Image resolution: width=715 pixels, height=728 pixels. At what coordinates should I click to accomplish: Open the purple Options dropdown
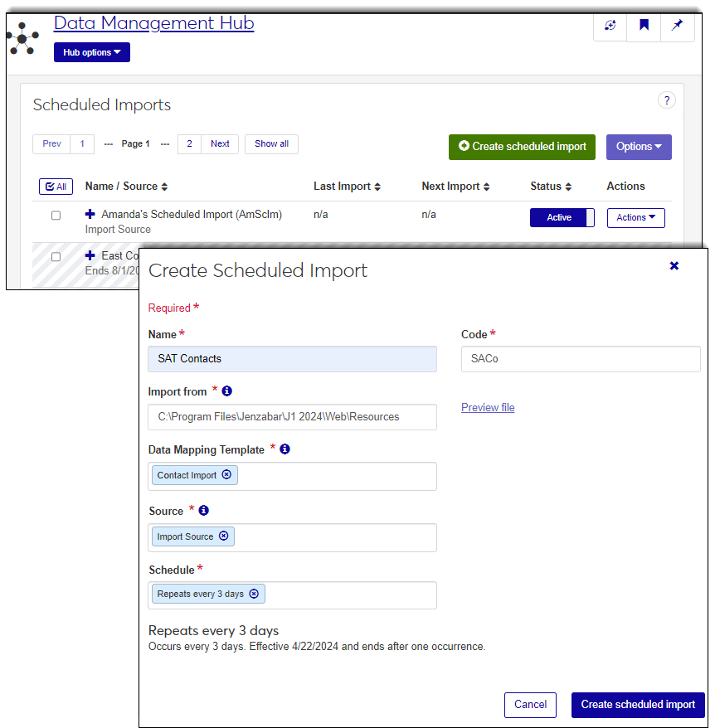[639, 147]
